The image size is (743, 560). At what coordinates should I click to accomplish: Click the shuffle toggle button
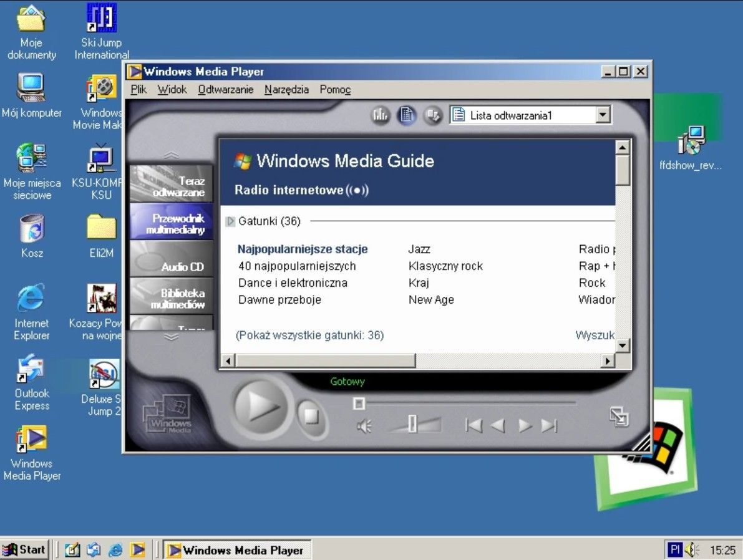(433, 115)
